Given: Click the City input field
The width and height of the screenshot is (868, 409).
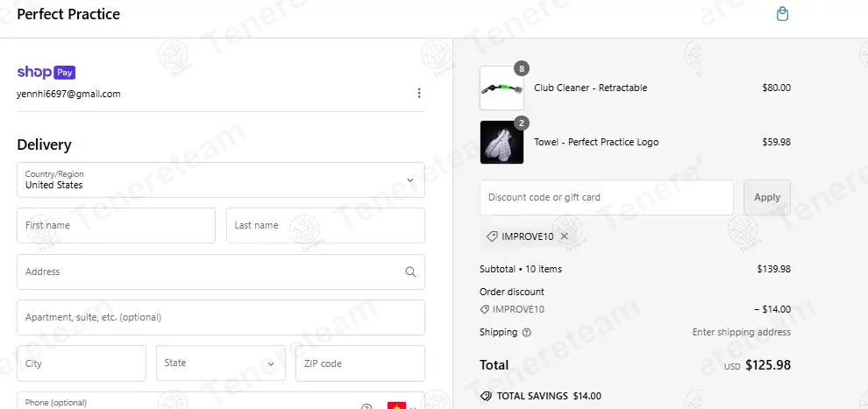Looking at the screenshot, I should point(82,363).
